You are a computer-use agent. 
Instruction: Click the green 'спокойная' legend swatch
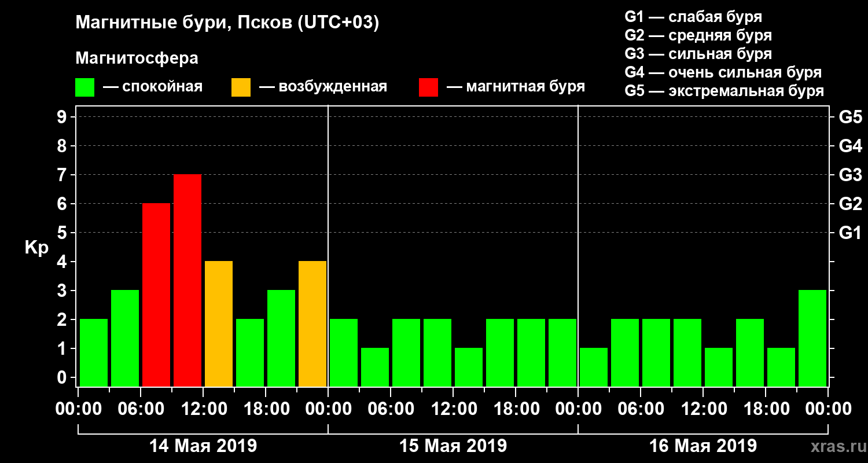(x=84, y=87)
